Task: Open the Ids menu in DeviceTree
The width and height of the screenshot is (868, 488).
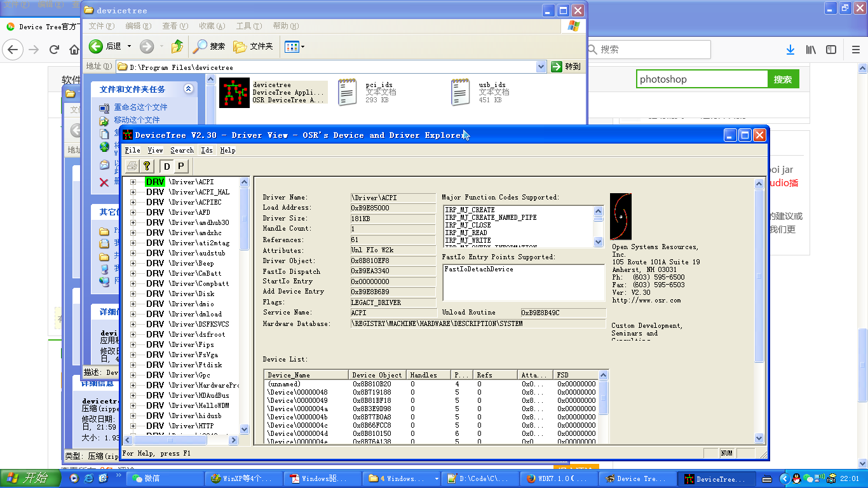Action: click(x=207, y=150)
